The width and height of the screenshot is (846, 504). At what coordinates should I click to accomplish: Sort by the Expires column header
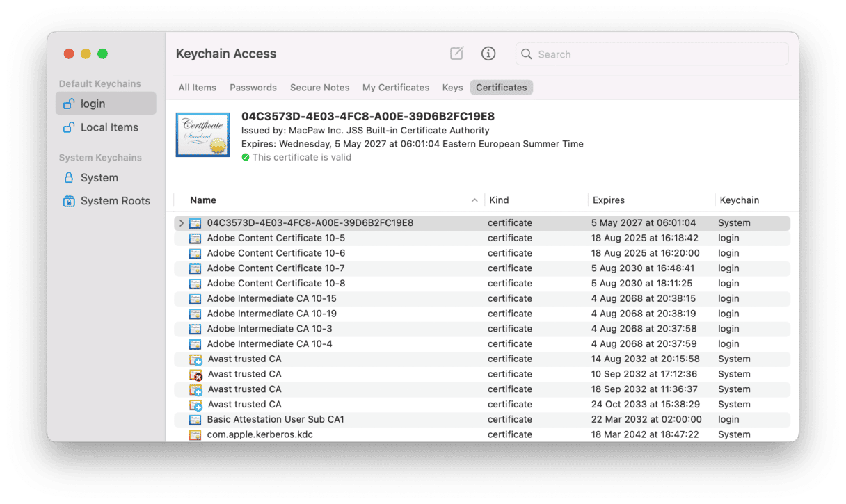click(609, 200)
